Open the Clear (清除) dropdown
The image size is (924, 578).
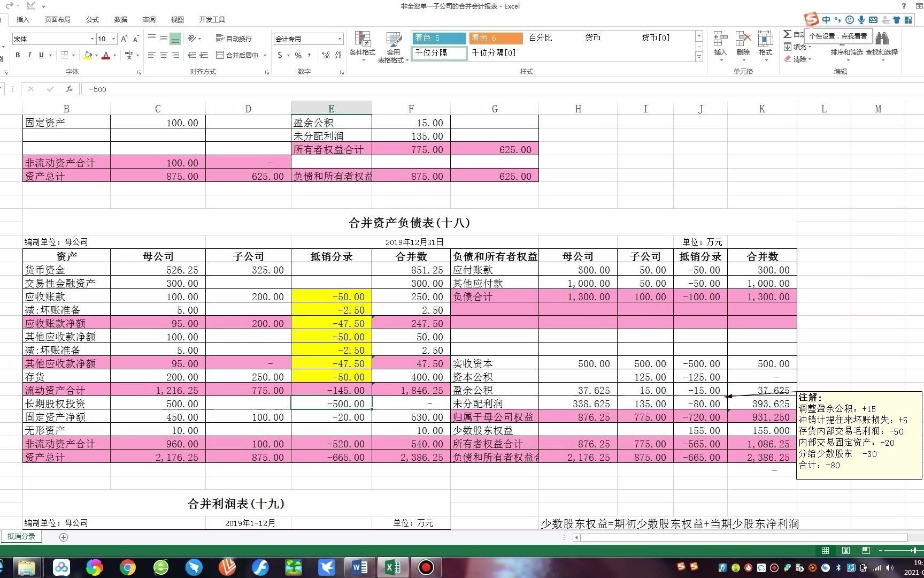point(797,59)
